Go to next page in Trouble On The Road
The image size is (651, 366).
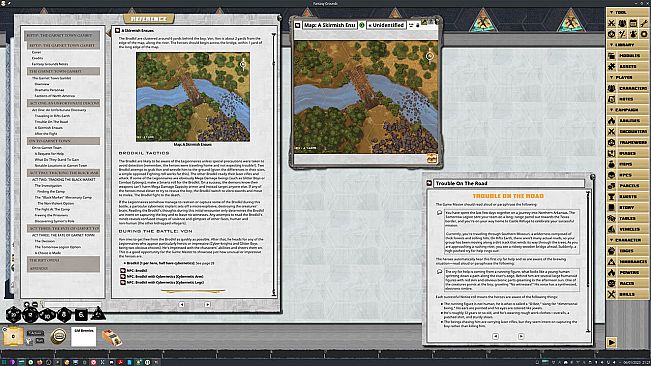[521, 336]
